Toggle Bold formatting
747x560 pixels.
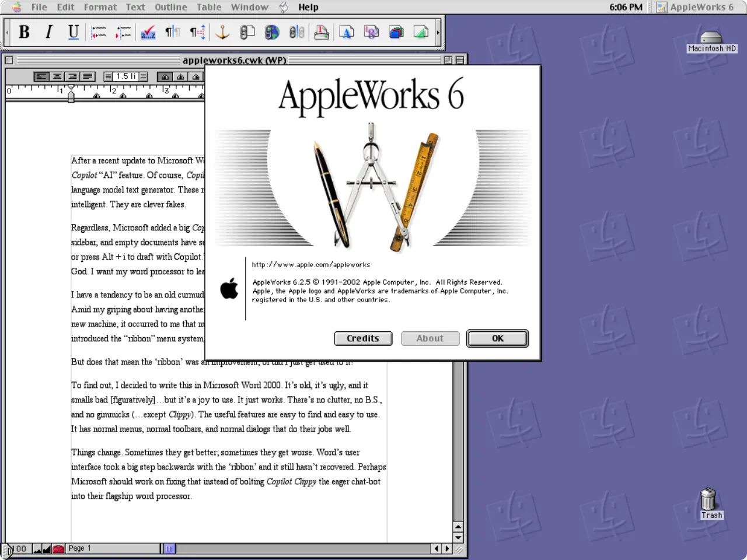[x=24, y=32]
